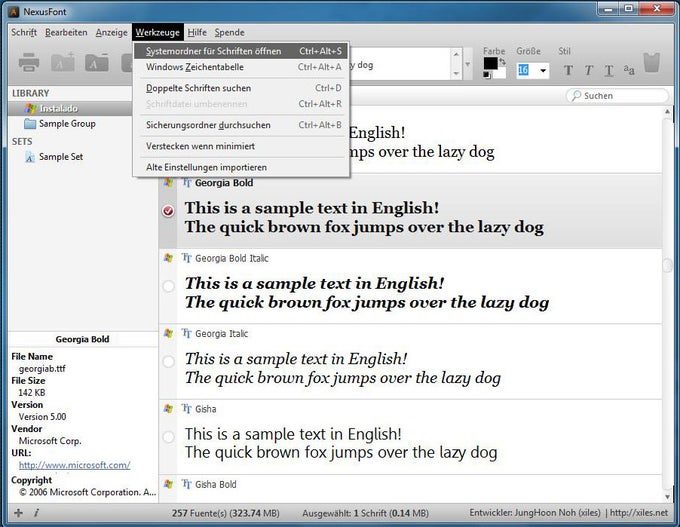
Task: Click the Sample Set icon under SETS
Action: (29, 157)
